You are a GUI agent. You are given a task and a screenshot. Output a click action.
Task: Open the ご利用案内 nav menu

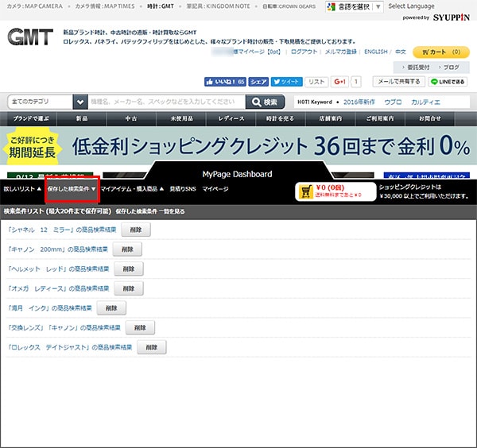click(380, 118)
